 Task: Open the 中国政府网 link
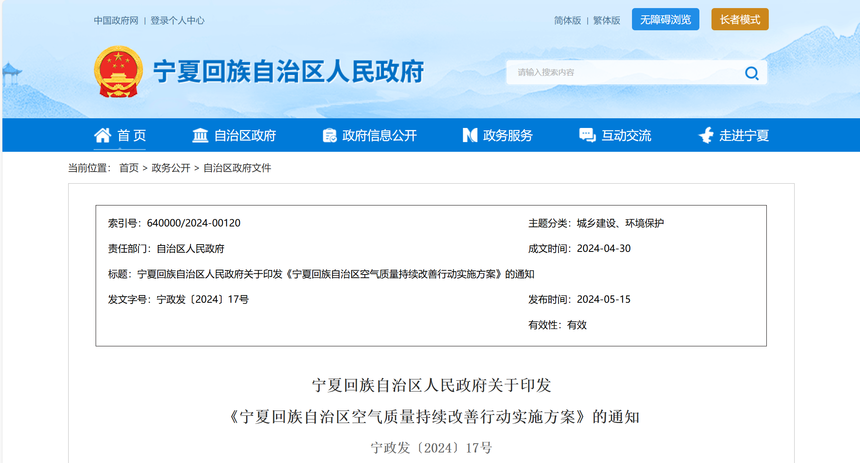tap(116, 20)
